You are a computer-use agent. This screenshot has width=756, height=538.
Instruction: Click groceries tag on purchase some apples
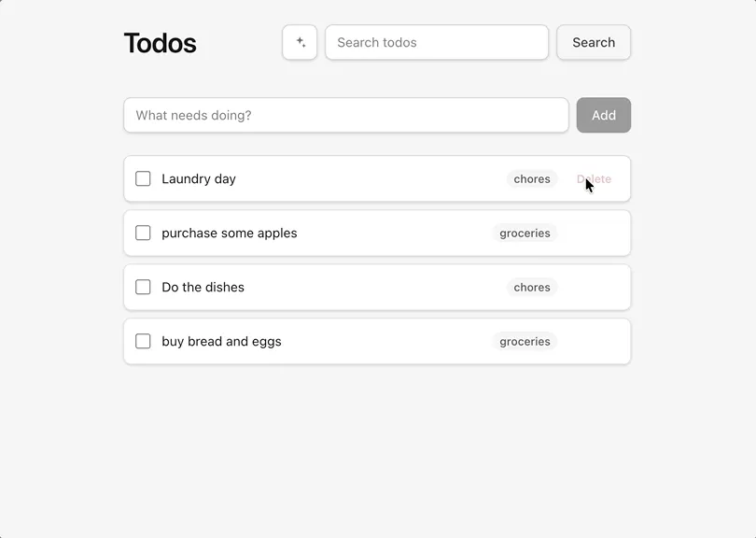coord(525,234)
